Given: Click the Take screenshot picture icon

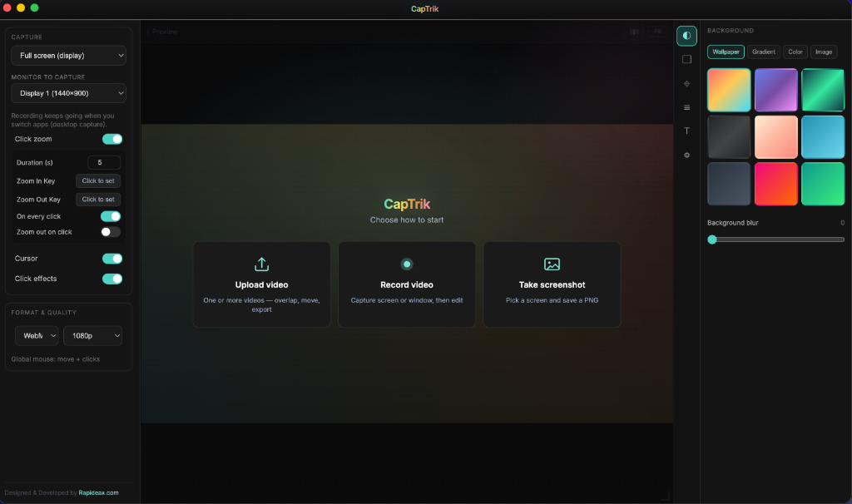Looking at the screenshot, I should 552,264.
